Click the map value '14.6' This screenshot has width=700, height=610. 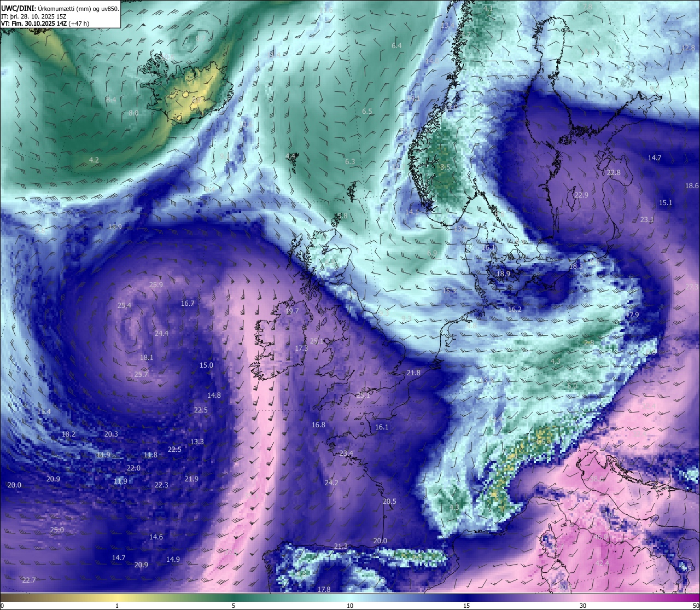point(156,537)
